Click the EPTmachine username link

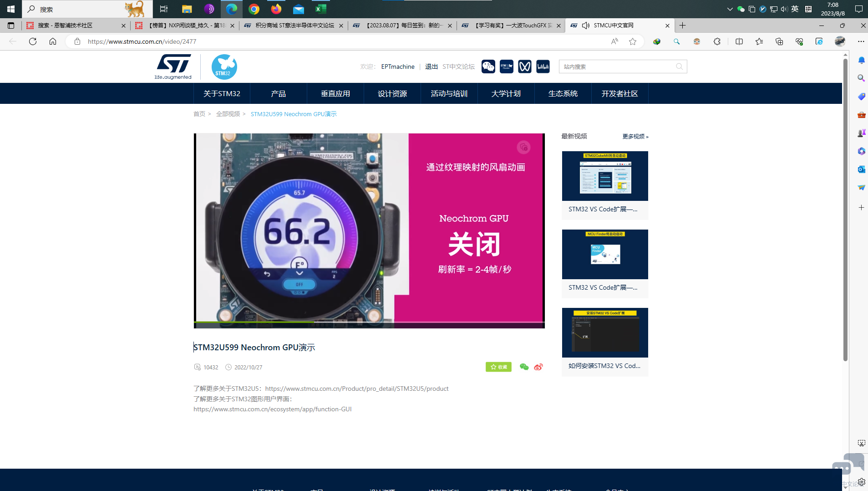click(398, 66)
